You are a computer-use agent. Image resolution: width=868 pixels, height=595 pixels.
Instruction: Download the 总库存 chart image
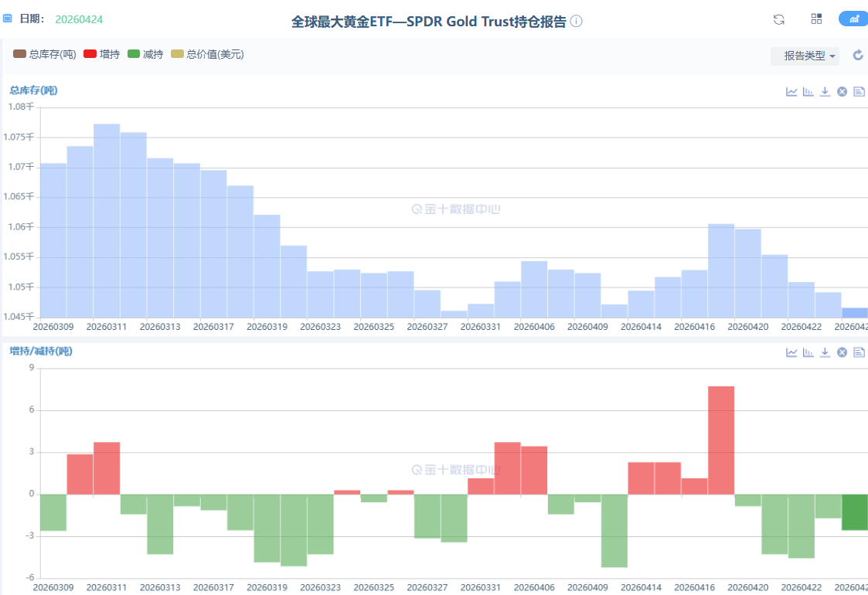pyautogui.click(x=825, y=91)
